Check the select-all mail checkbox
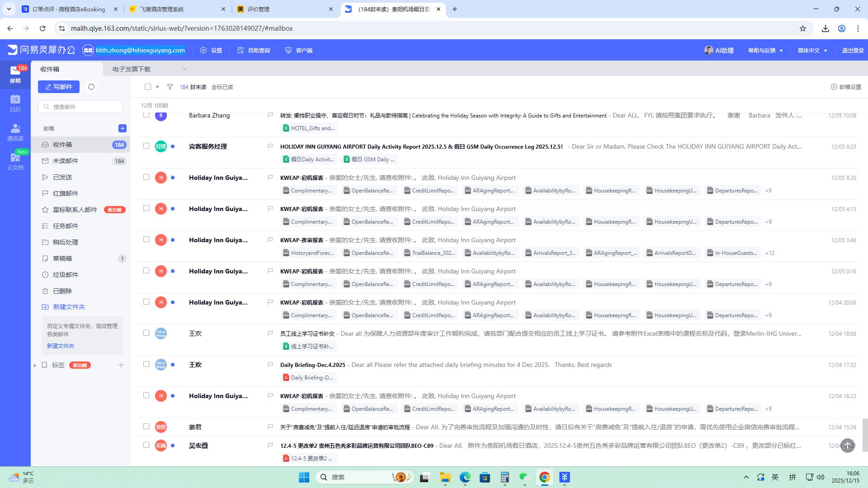The height and width of the screenshot is (488, 868). coord(148,87)
